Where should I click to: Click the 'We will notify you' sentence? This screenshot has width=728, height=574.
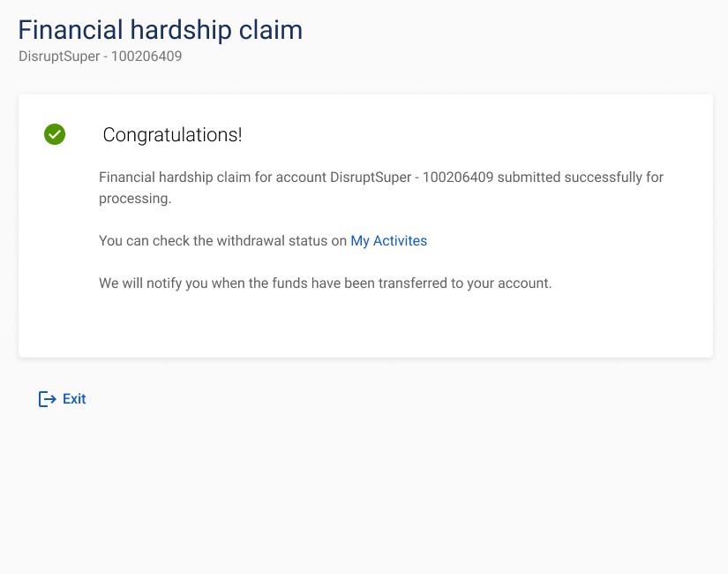(325, 283)
